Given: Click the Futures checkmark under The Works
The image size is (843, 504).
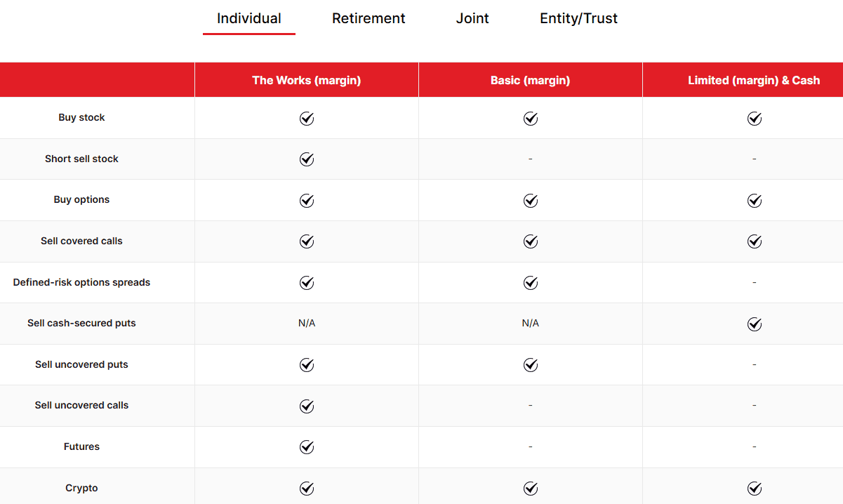Looking at the screenshot, I should [306, 446].
